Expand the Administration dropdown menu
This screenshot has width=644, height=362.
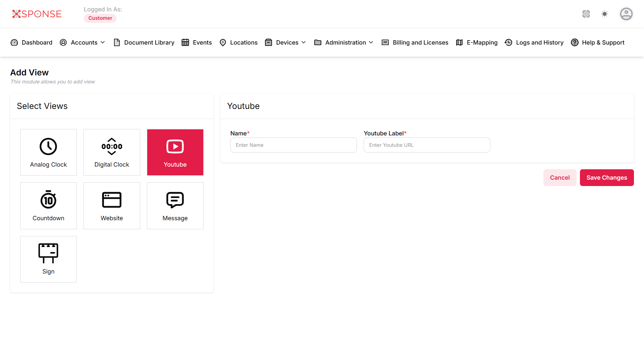344,43
